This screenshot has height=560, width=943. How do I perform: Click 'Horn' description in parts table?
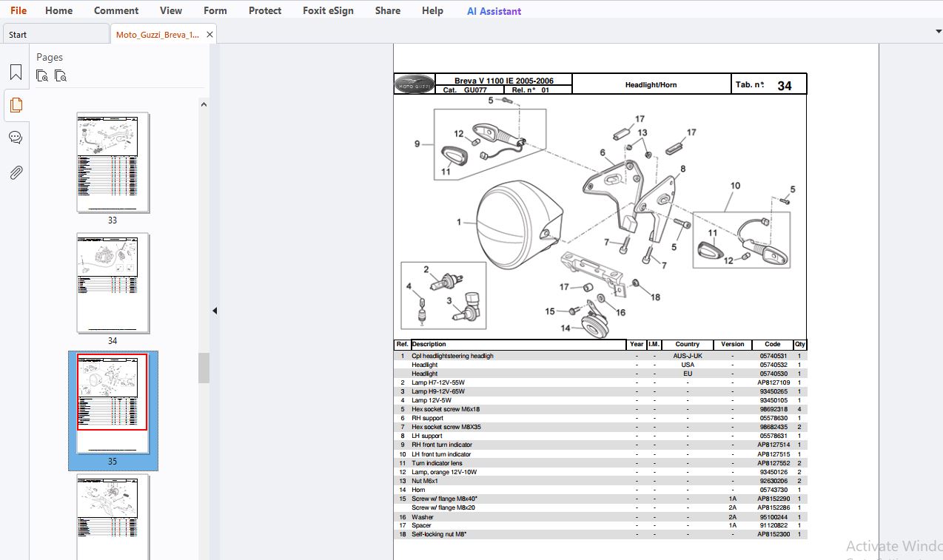(x=418, y=490)
